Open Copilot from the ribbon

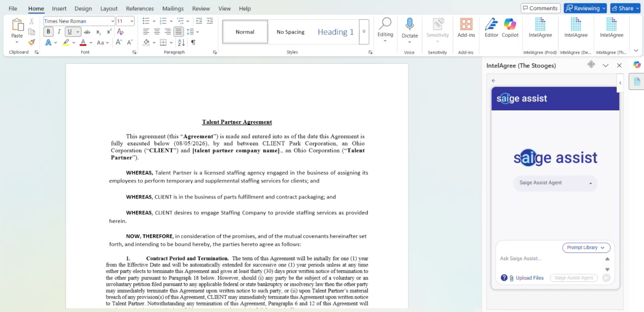pyautogui.click(x=510, y=28)
